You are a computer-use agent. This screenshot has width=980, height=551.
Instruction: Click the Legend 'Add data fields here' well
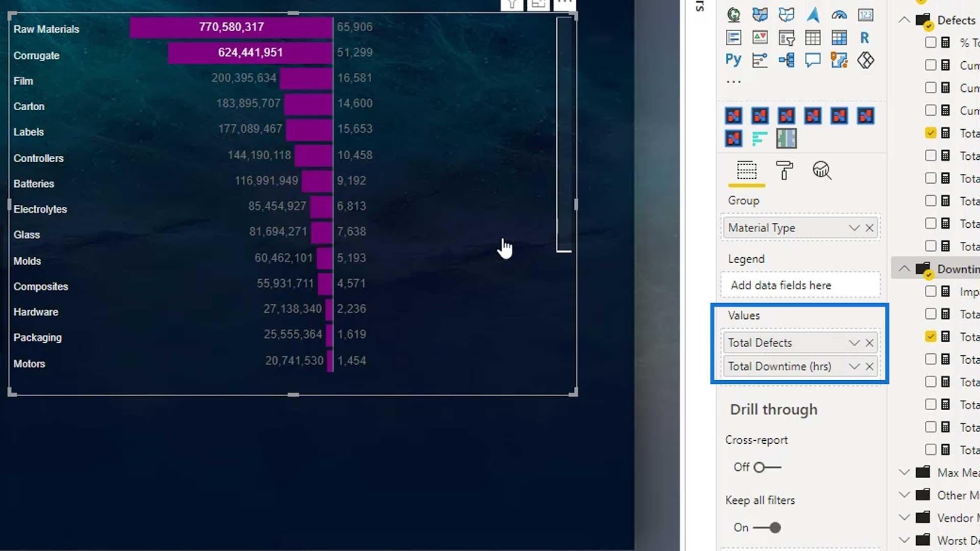pyautogui.click(x=801, y=285)
